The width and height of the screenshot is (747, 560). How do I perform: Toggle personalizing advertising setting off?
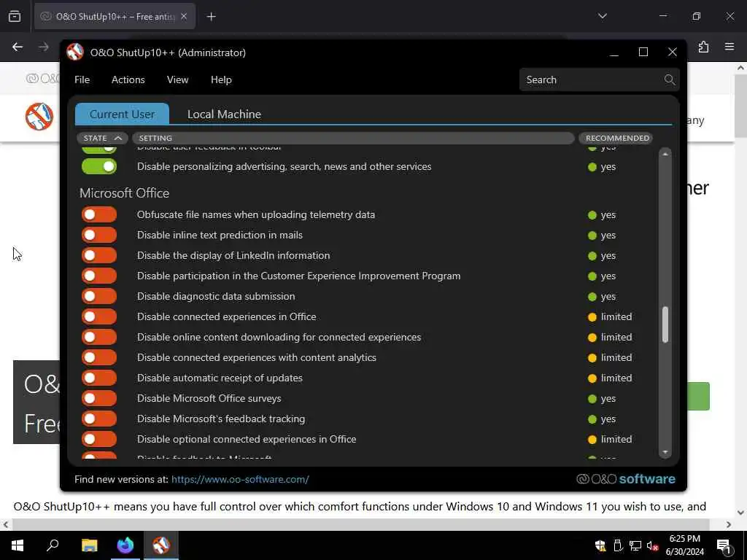99,167
